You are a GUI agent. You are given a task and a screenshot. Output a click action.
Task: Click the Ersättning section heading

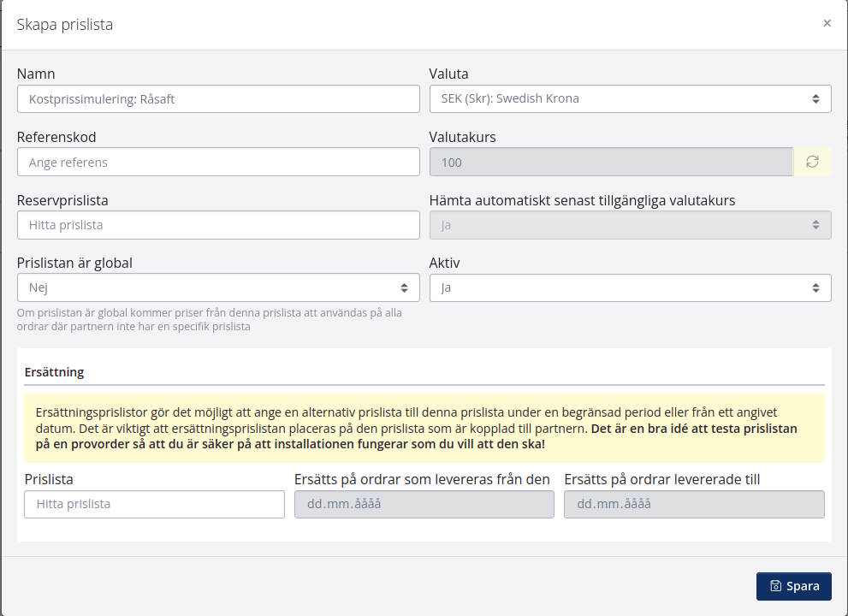click(x=54, y=372)
